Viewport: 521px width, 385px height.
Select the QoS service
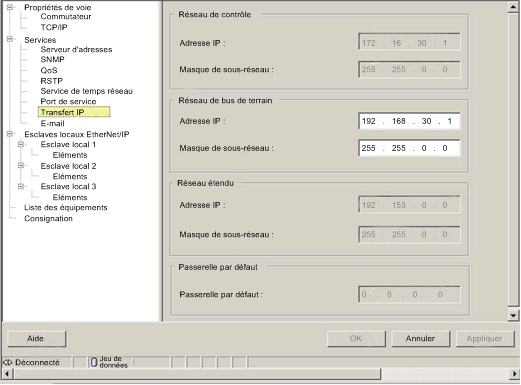(49, 70)
